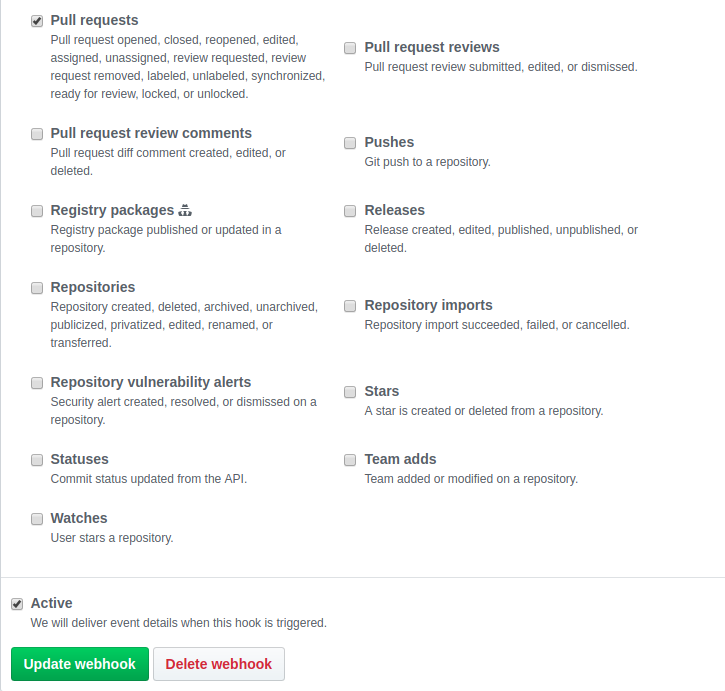
Task: Click the Active label text
Action: 52,603
